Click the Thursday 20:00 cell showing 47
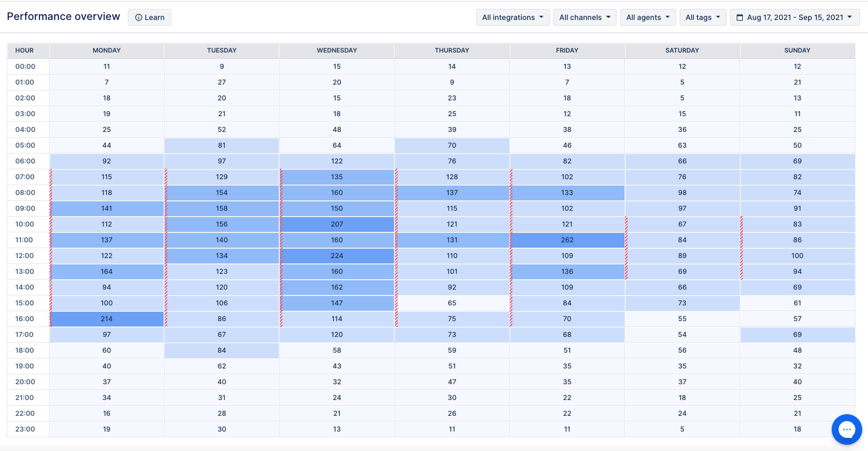Image resolution: width=868 pixels, height=451 pixels. (x=452, y=382)
